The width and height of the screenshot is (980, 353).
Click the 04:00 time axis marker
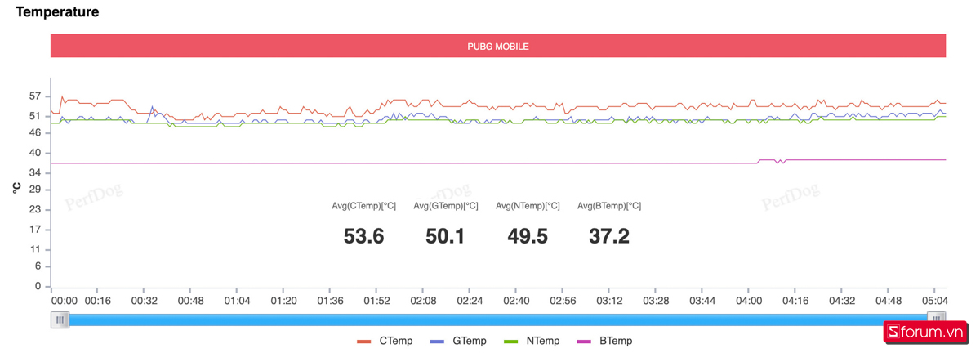[749, 301]
